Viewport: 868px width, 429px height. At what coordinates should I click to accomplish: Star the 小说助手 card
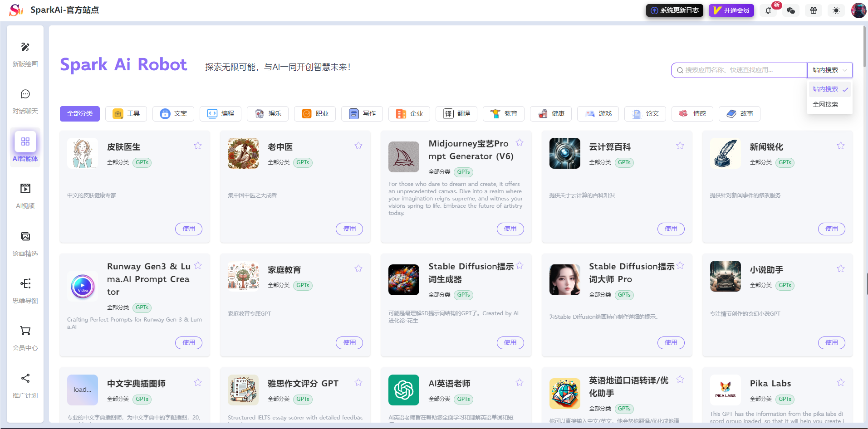[x=841, y=268]
